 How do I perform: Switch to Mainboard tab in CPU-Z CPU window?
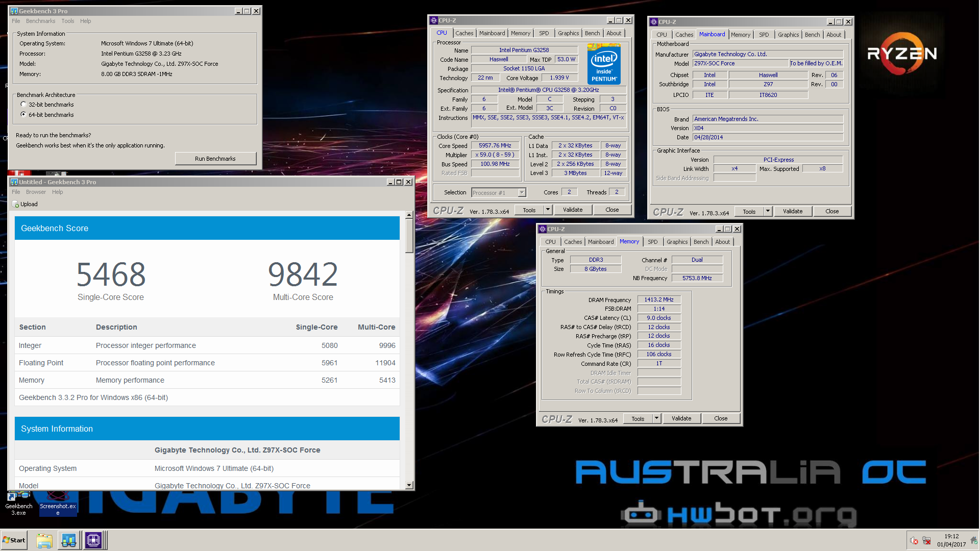click(x=492, y=33)
